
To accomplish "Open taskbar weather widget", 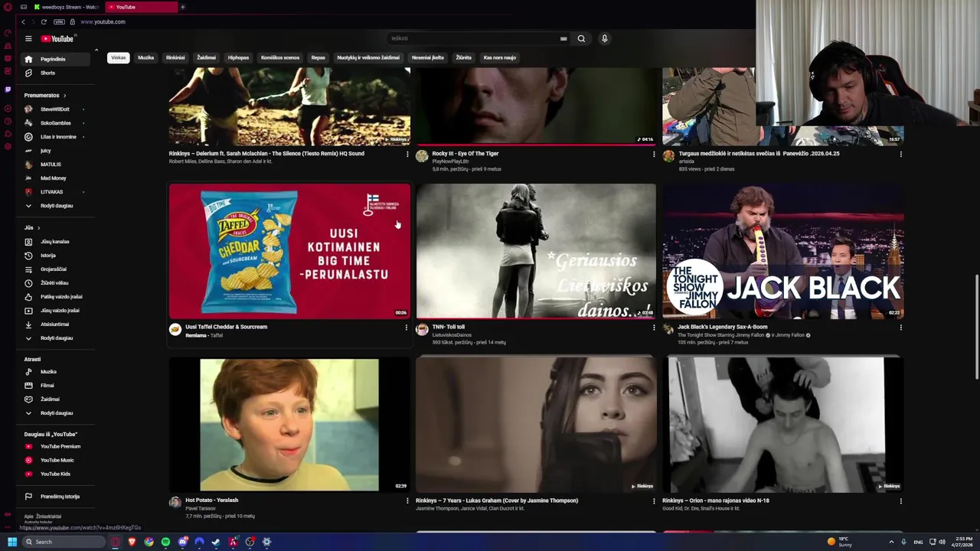I will 840,542.
